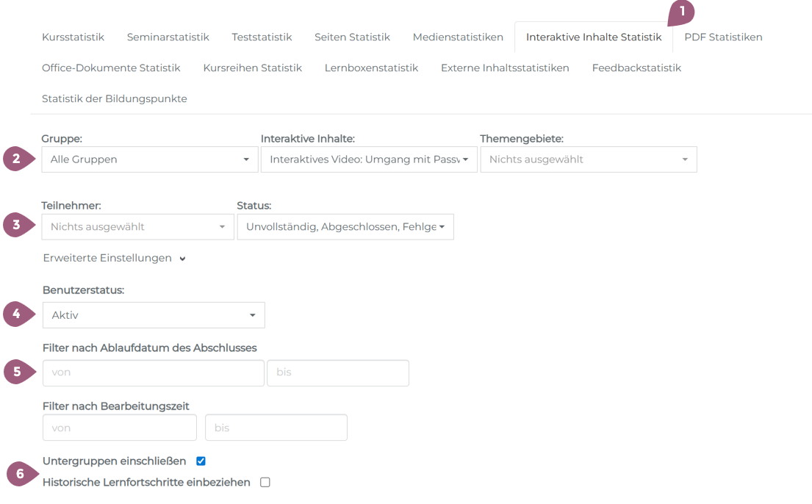812x504 pixels.
Task: Expand the Teilnehmer selection dropdown
Action: click(x=137, y=227)
